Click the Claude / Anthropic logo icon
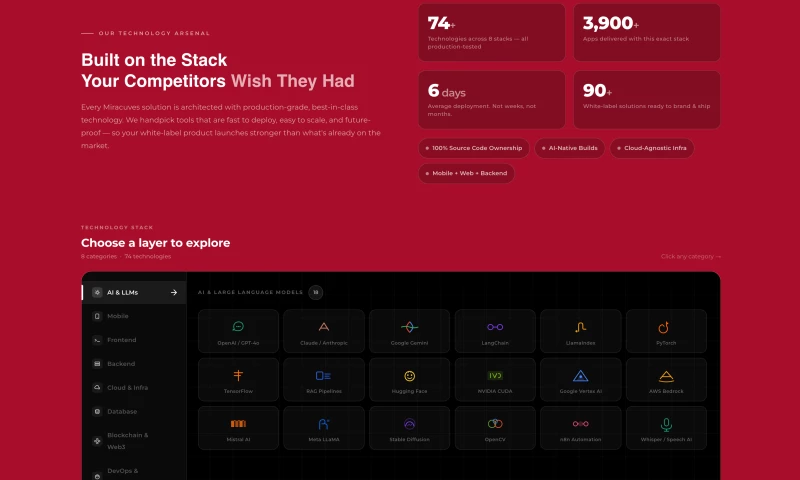Screen dimensions: 800x480 pos(324,326)
